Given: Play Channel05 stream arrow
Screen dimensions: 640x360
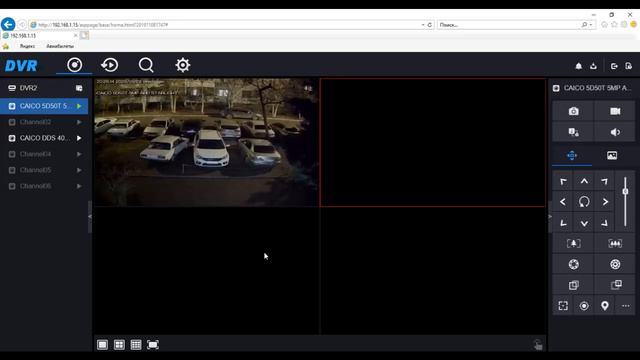Looking at the screenshot, I should [x=79, y=170].
